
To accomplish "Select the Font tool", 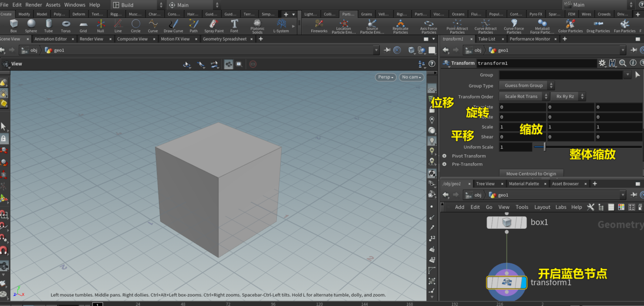I will pyautogui.click(x=234, y=26).
